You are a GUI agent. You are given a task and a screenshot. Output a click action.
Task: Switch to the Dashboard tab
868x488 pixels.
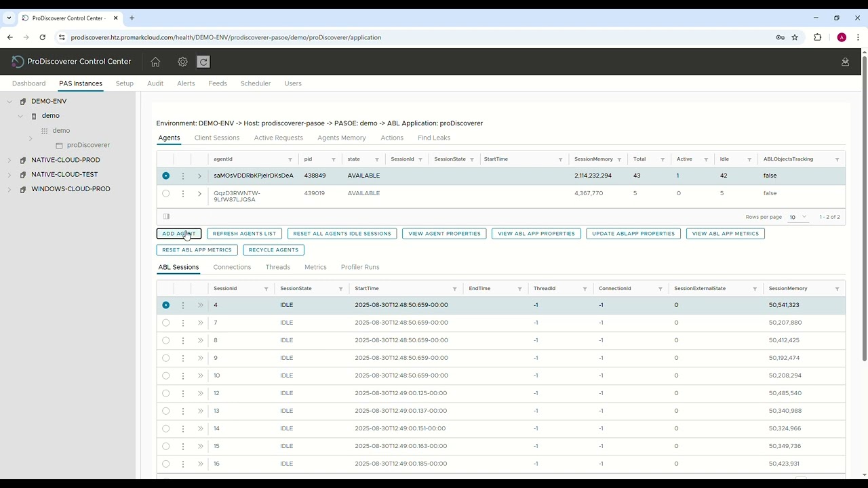pyautogui.click(x=28, y=83)
